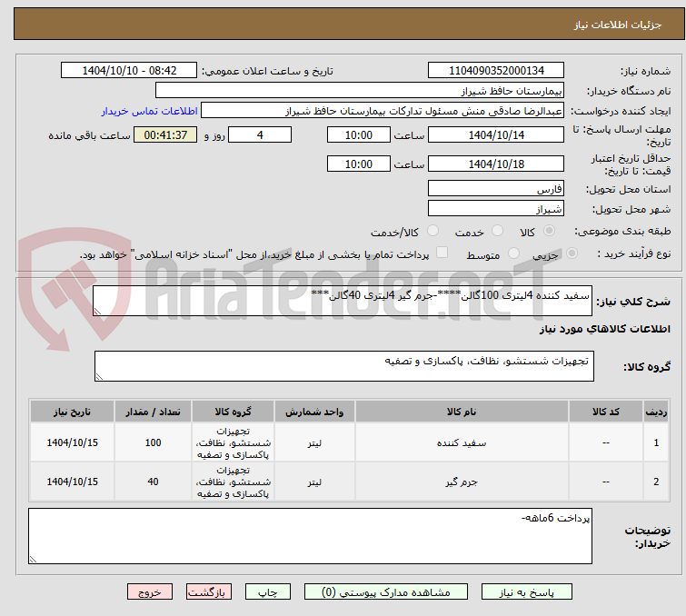
Task: Click the resize handle of گروه کالا textarea
Action: coord(99,377)
